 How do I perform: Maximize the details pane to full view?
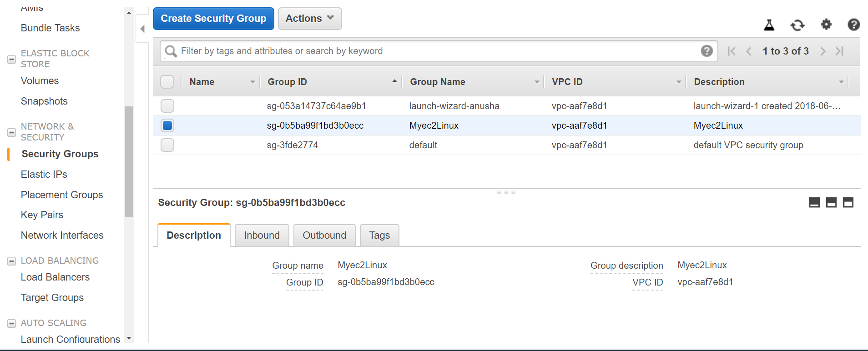click(848, 203)
